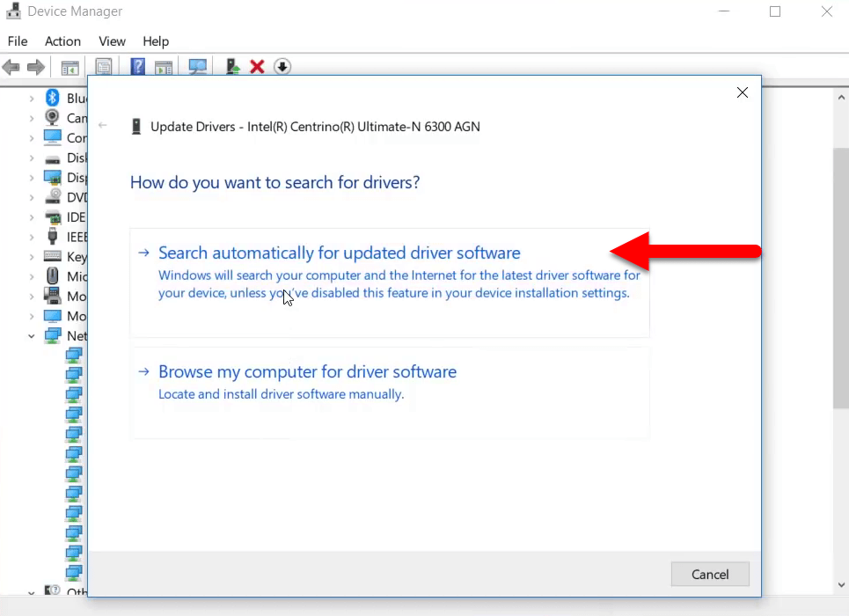Select the Modems icon in the tree
The width and height of the screenshot is (849, 616).
coord(53,296)
